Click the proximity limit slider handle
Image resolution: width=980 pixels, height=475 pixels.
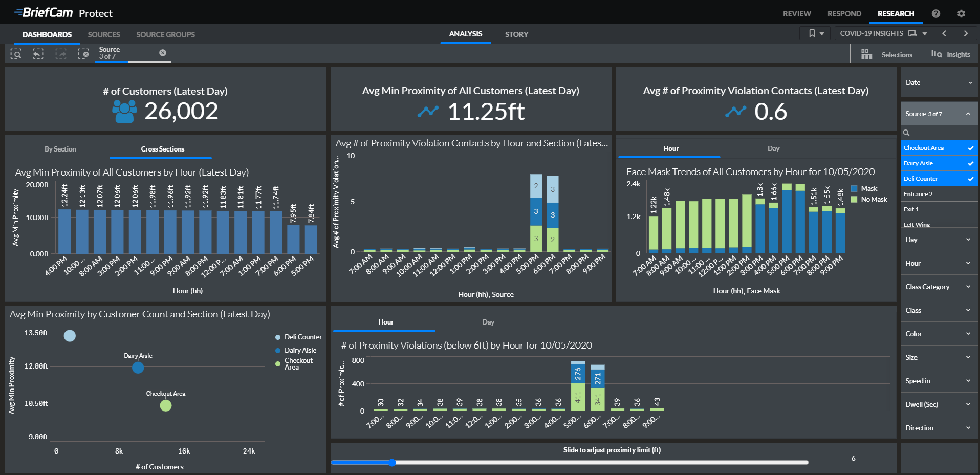[x=392, y=463]
